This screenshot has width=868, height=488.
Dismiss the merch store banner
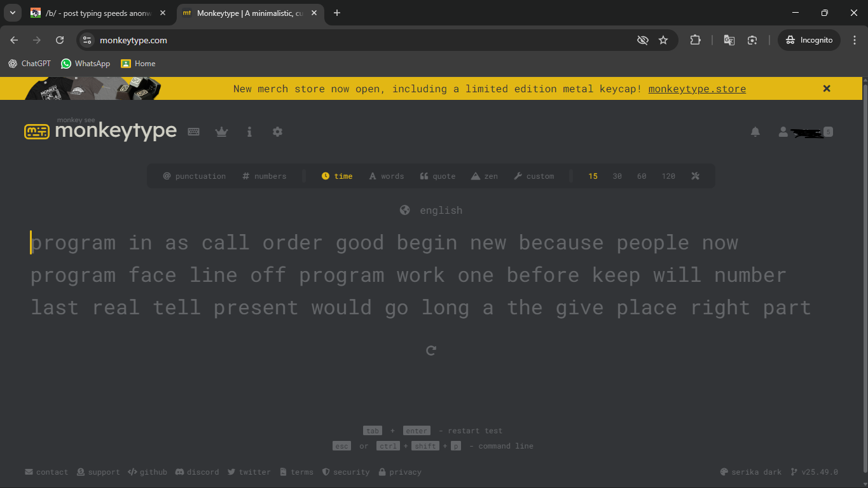pyautogui.click(x=827, y=89)
